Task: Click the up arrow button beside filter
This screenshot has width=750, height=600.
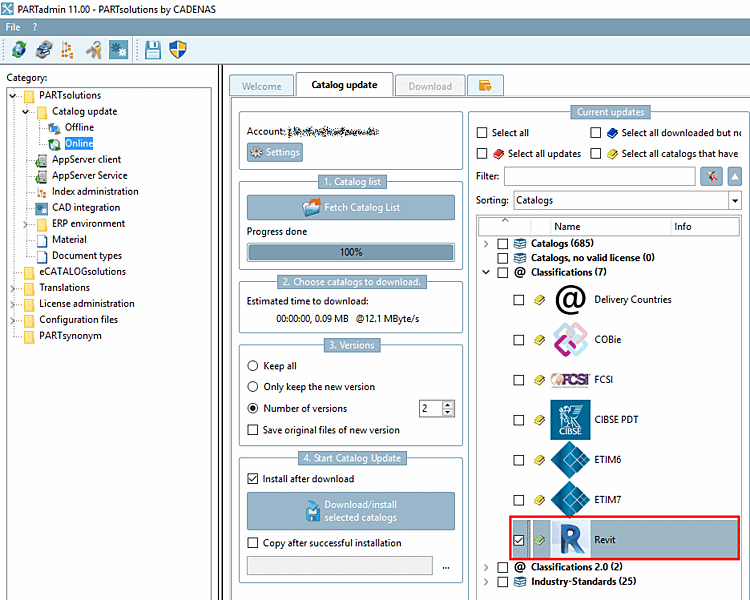Action: pyautogui.click(x=735, y=177)
